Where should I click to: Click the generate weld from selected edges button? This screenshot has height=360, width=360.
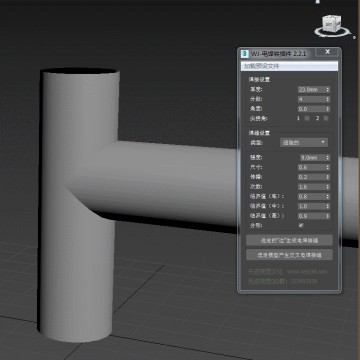289,240
